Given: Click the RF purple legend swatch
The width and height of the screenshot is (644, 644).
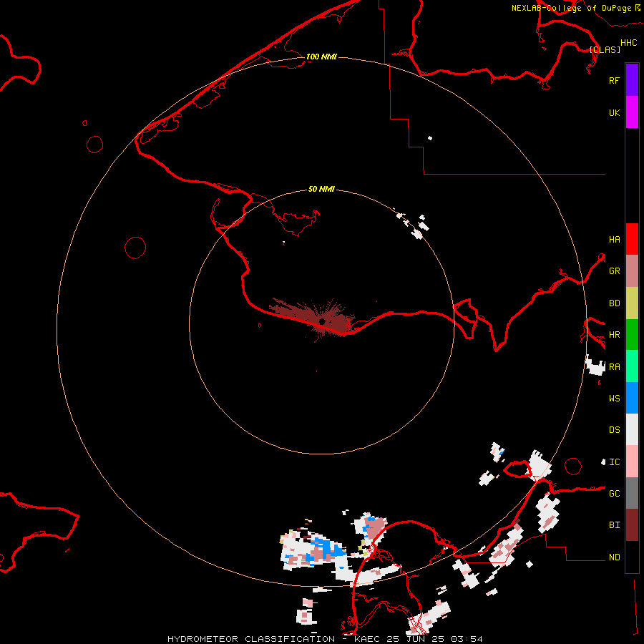Looking at the screenshot, I should pos(632,80).
